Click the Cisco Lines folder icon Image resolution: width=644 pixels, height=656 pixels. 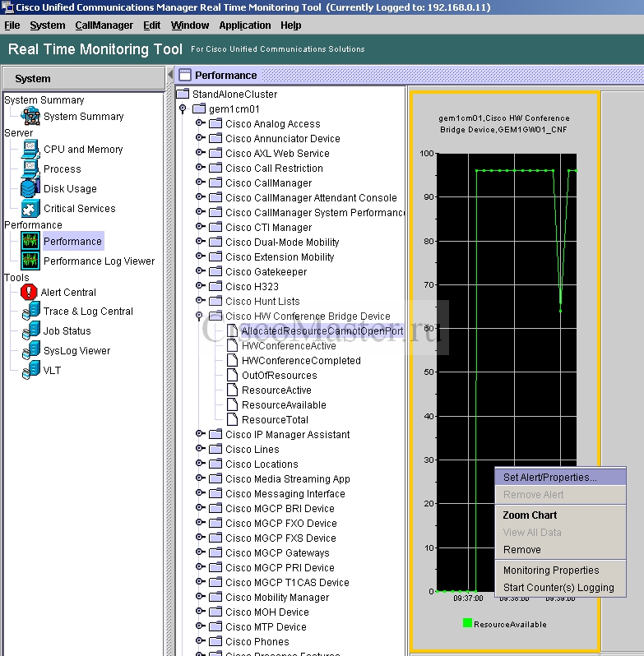(x=215, y=449)
